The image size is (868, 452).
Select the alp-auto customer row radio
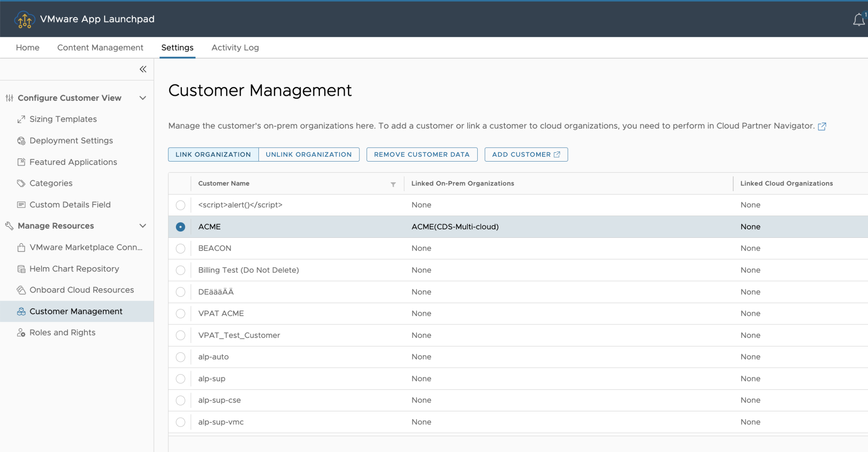181,357
